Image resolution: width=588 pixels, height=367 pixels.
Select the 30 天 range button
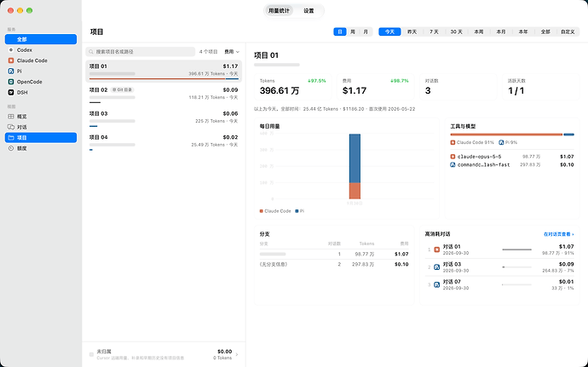pyautogui.click(x=457, y=32)
